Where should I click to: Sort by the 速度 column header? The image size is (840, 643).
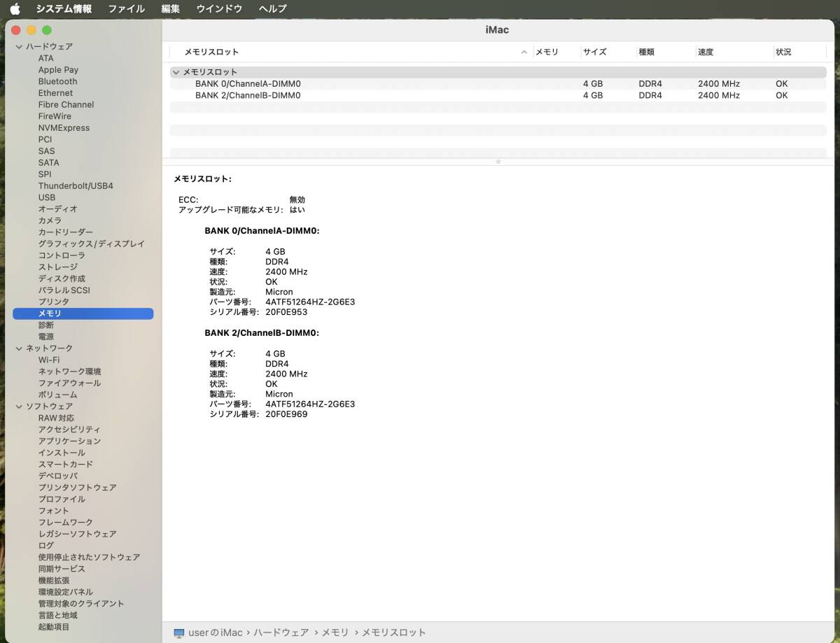(x=706, y=52)
